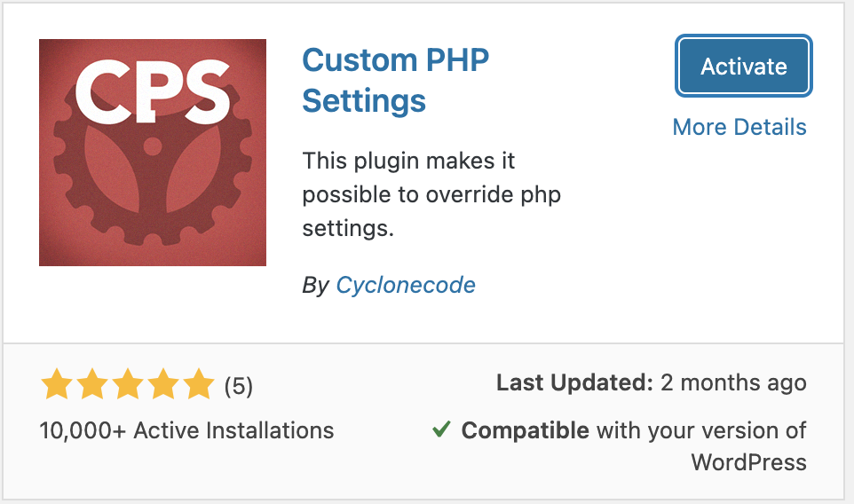Visit the Cyclonecode author link
The image size is (854, 504).
[x=405, y=285]
